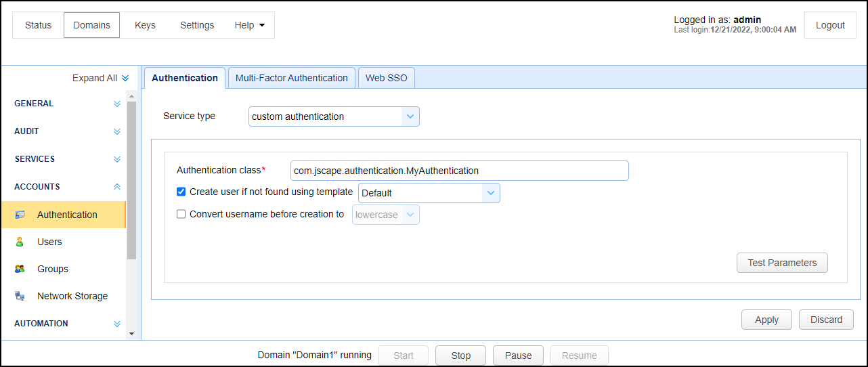
Task: Switch to the Web SSO tab
Action: coord(386,78)
